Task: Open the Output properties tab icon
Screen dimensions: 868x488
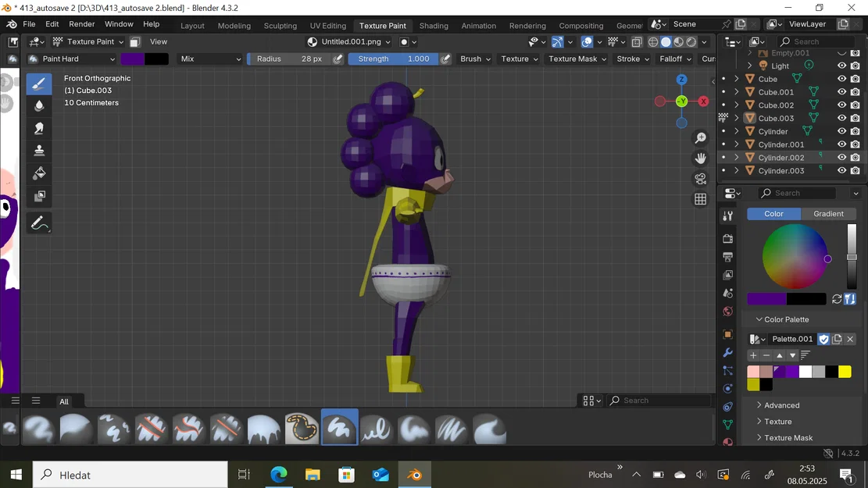Action: (728, 257)
